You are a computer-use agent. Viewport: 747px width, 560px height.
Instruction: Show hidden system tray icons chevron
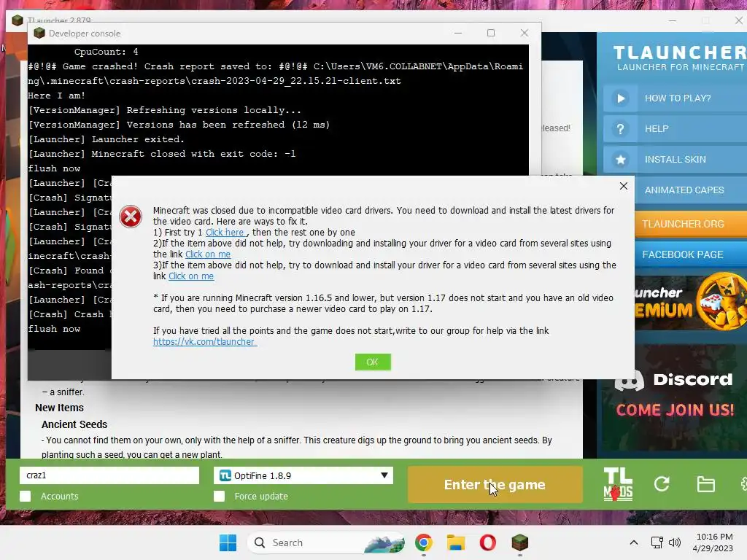coord(634,542)
